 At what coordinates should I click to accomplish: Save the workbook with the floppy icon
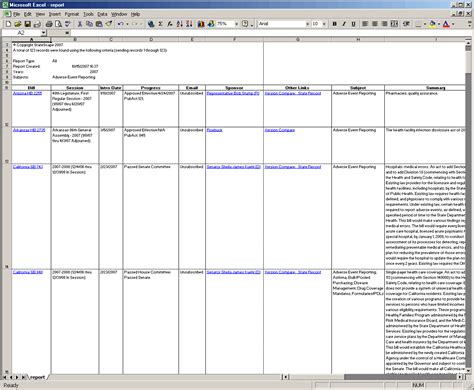click(27, 24)
